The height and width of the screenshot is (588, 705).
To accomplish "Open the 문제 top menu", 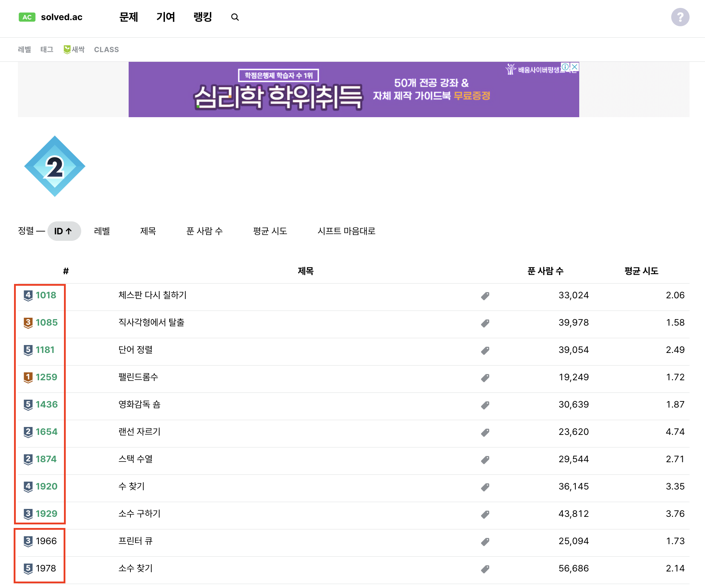I will pos(129,17).
